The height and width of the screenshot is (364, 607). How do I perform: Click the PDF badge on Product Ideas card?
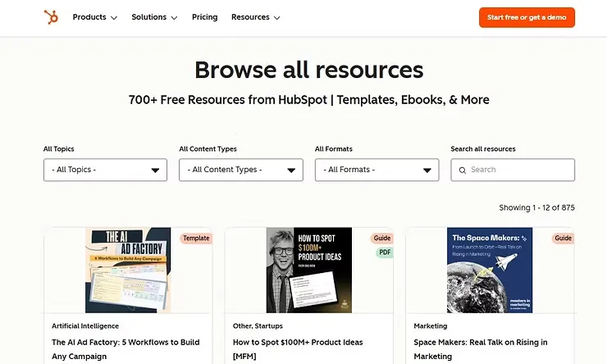(x=385, y=253)
